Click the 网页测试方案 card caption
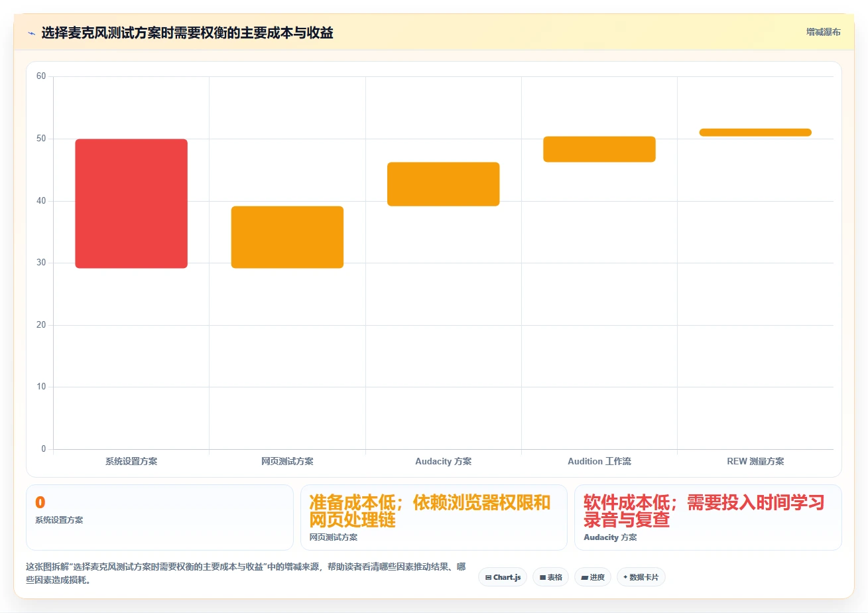Viewport: 868px width, 613px height. pyautogui.click(x=334, y=537)
